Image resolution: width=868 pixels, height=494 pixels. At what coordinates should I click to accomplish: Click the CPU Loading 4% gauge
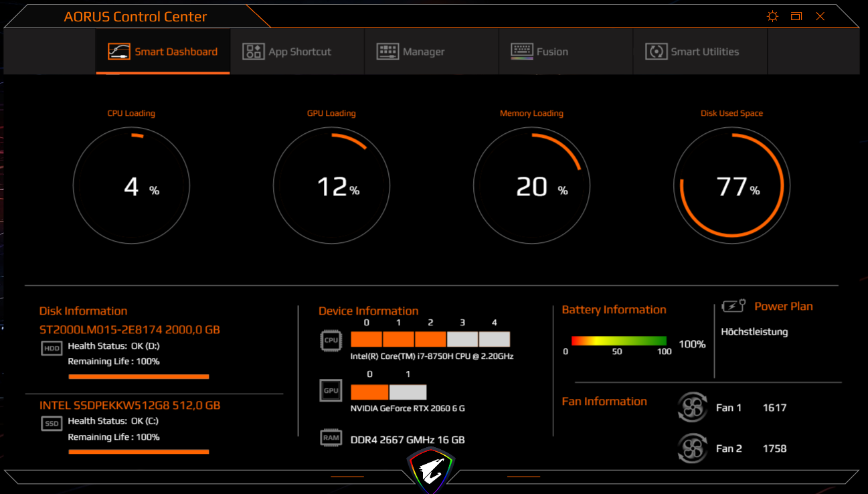[131, 187]
